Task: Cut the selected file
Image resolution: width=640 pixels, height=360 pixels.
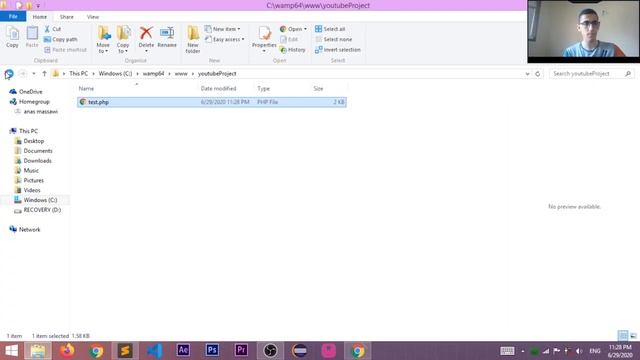Action: pos(53,29)
